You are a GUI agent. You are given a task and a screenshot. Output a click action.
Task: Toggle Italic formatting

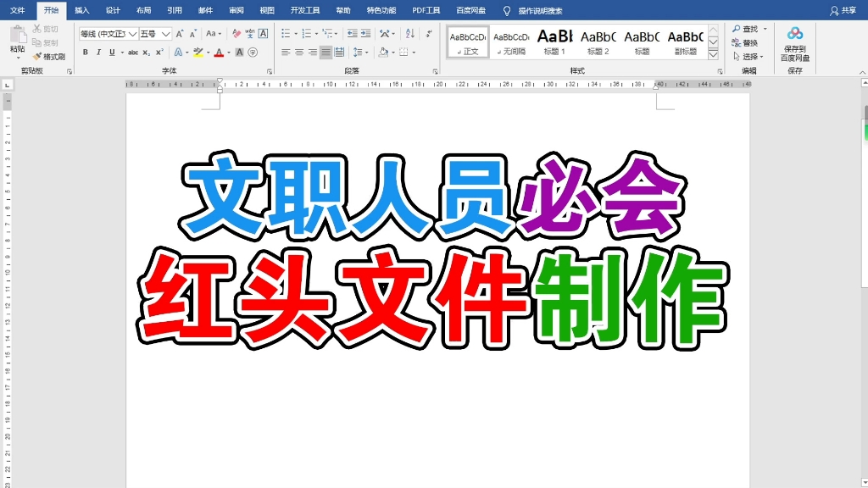(x=98, y=53)
